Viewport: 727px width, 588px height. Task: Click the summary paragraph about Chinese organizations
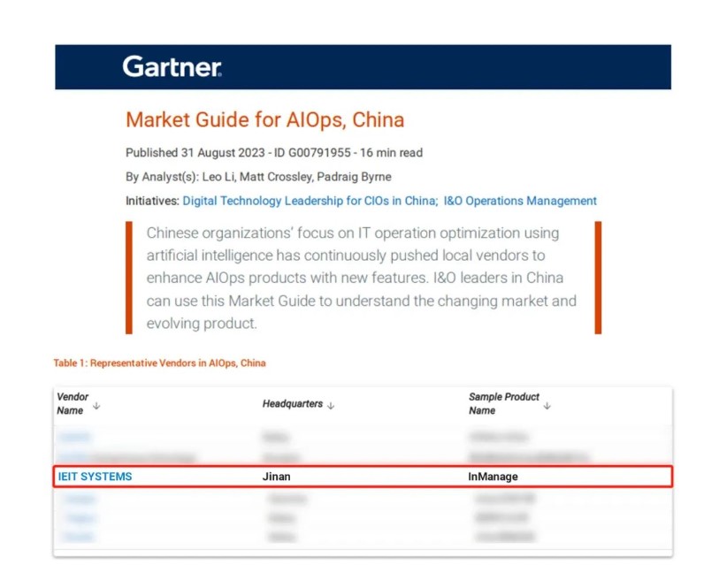[361, 278]
